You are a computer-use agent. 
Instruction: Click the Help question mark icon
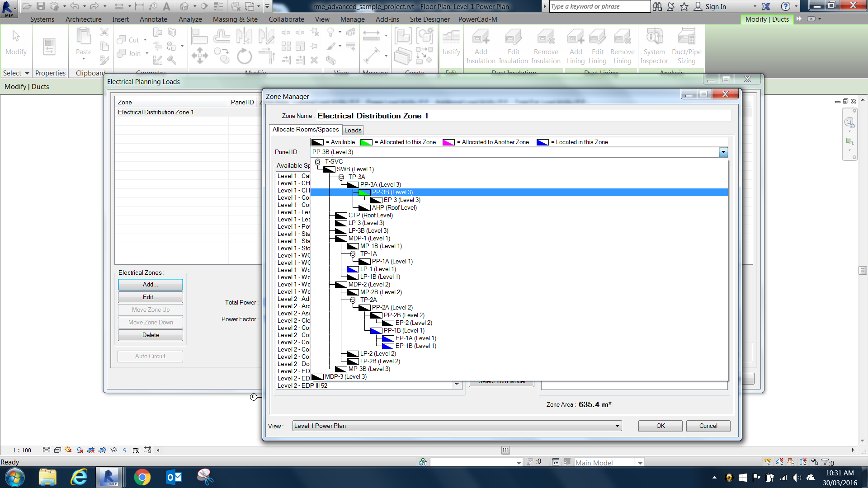point(786,6)
